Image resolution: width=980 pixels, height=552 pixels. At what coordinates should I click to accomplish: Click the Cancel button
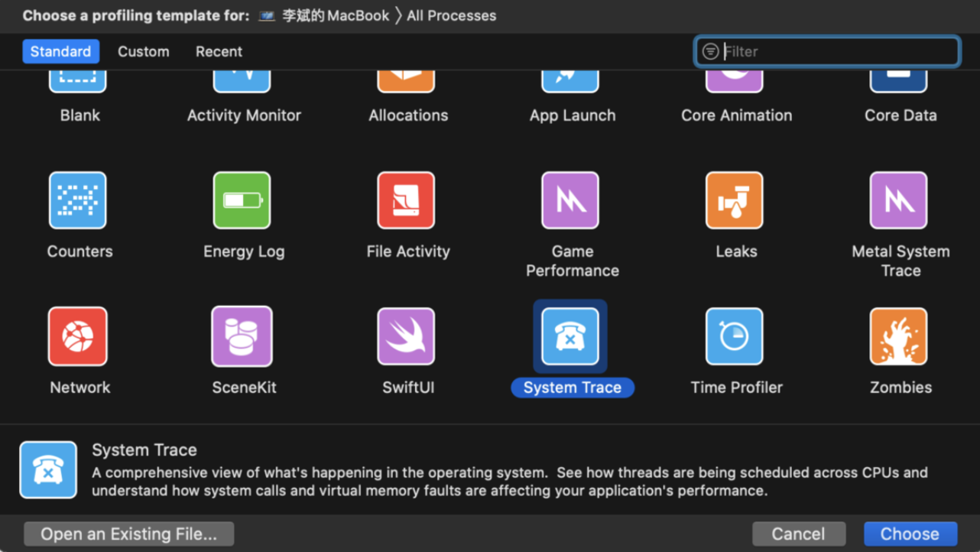[798, 534]
